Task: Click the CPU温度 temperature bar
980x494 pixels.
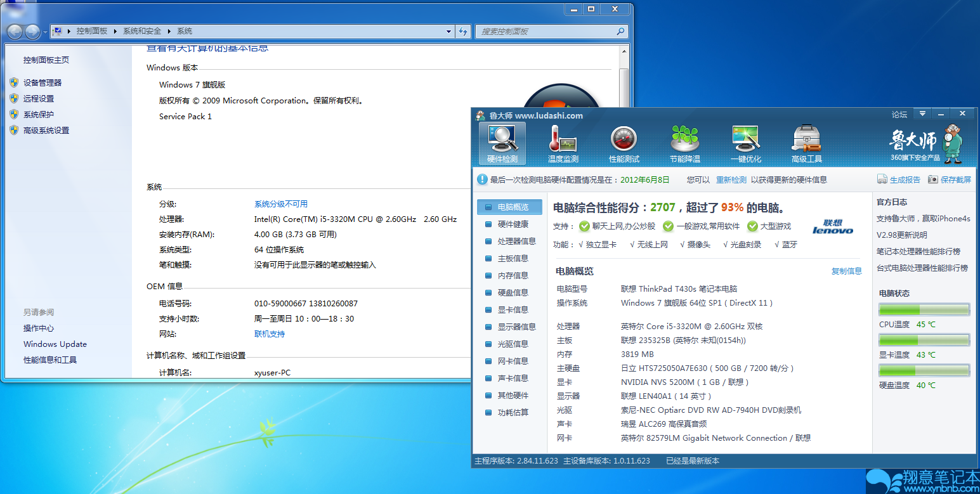Action: [x=924, y=309]
